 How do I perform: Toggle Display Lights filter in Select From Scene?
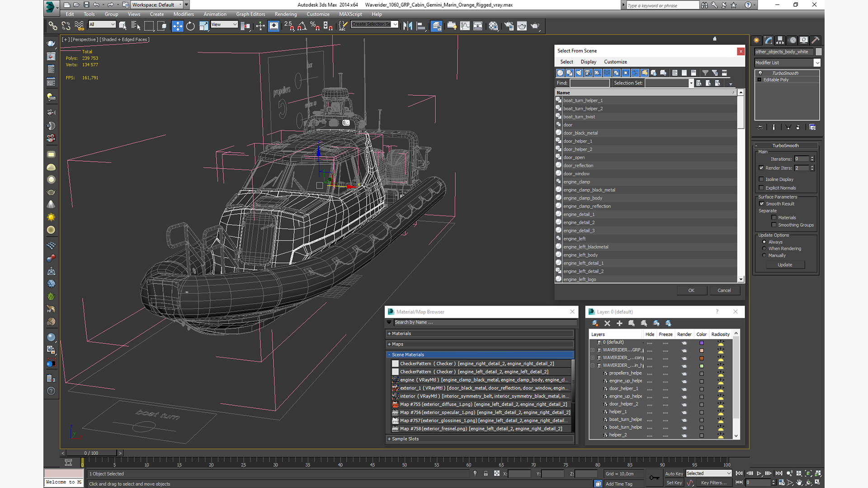(579, 73)
